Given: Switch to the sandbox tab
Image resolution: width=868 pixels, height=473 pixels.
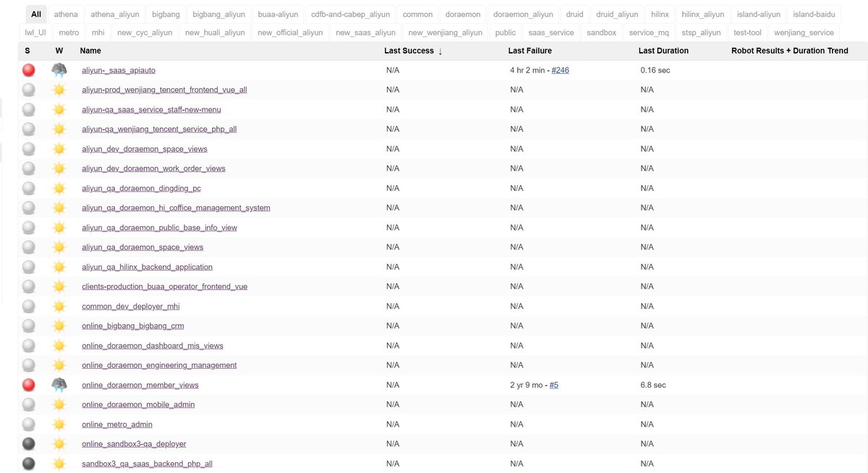Looking at the screenshot, I should pos(602,33).
